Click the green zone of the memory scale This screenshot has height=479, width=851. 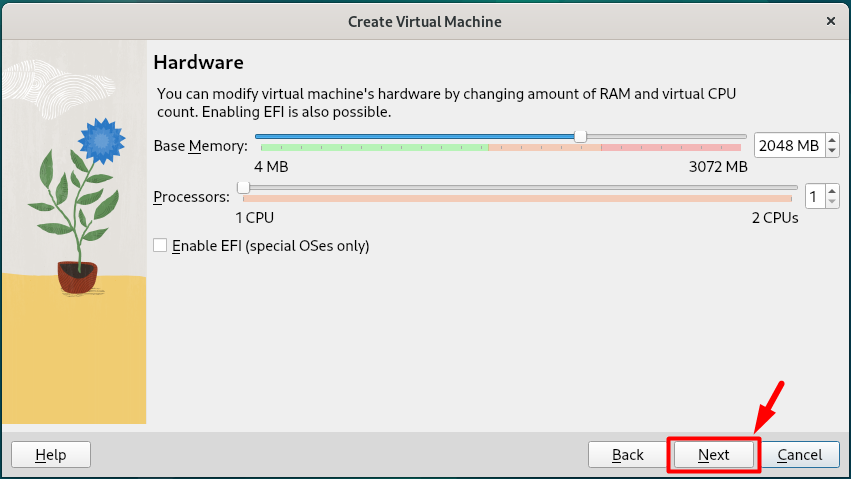click(370, 147)
